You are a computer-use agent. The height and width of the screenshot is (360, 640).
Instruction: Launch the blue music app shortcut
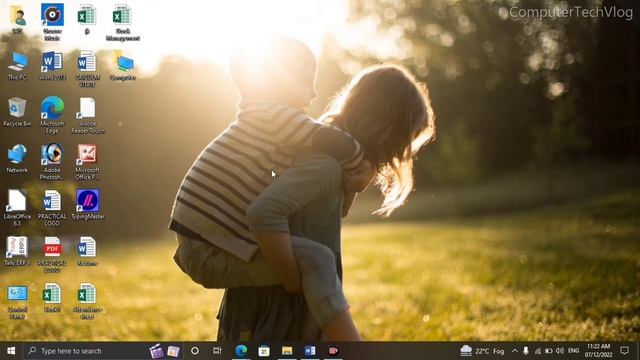click(x=52, y=22)
